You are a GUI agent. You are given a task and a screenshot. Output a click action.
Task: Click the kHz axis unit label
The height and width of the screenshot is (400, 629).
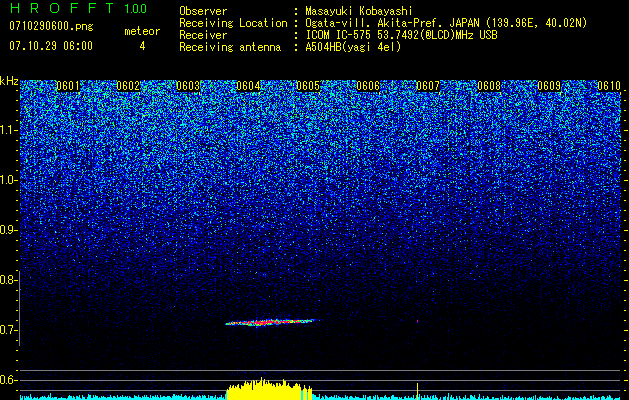click(x=9, y=81)
